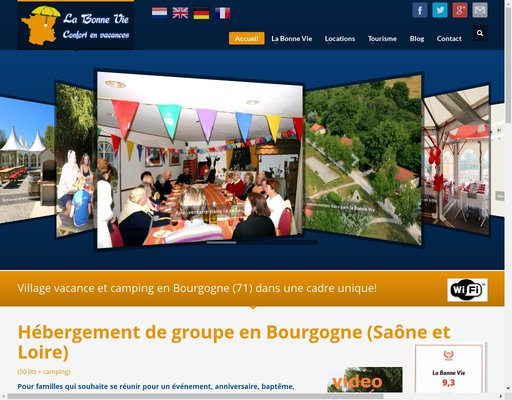The image size is (512, 400).
Task: Switch language with the German flag
Action: click(x=201, y=14)
